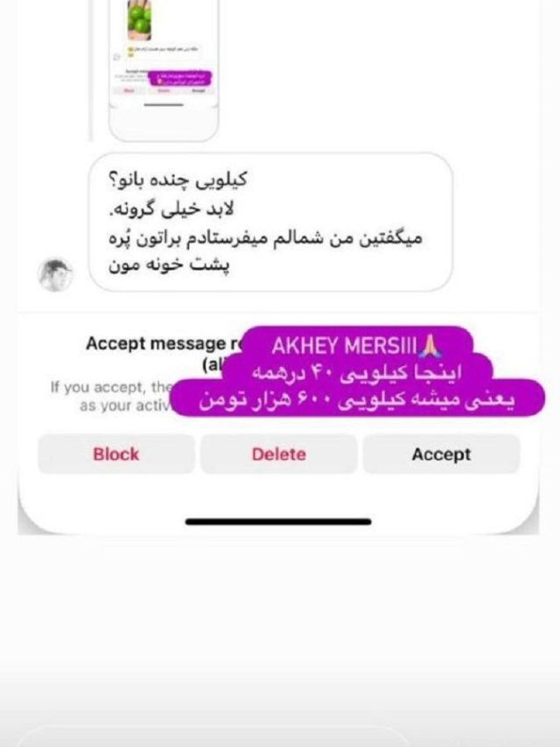Select the purple line mentioning ۴۰ درهمه
This screenshot has width=560, height=747.
[357, 372]
